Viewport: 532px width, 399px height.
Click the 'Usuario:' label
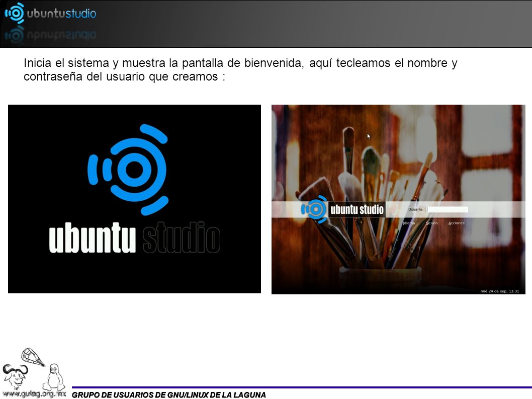416,209
